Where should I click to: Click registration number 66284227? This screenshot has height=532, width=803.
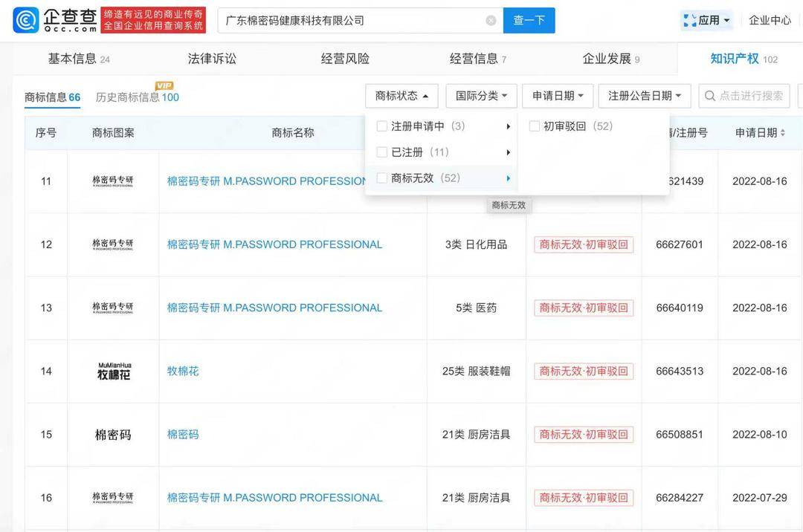click(680, 498)
